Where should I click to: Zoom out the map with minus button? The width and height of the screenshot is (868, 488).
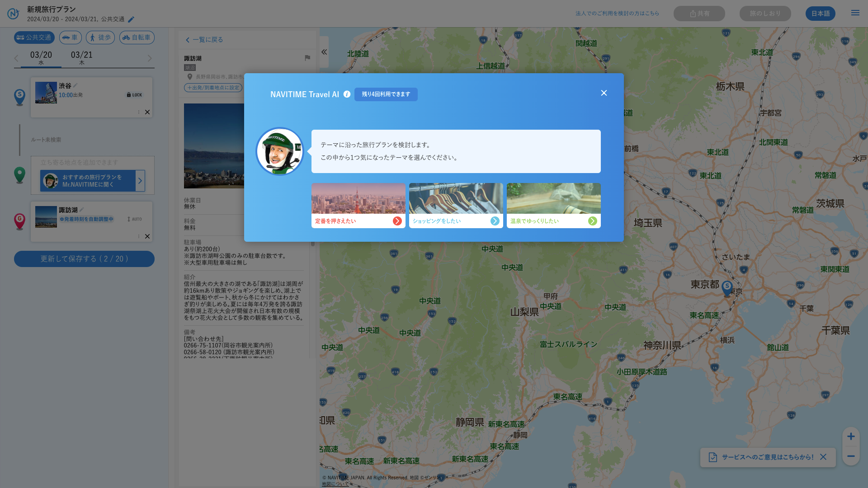tap(850, 456)
